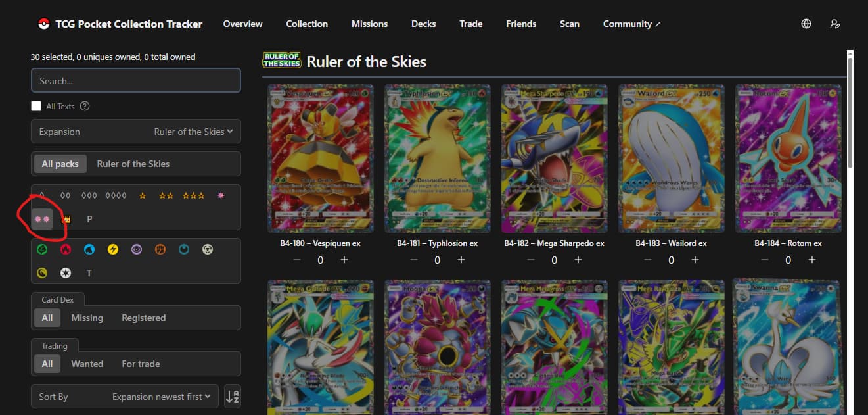868x415 pixels.
Task: Open the Decks page
Action: (x=424, y=24)
